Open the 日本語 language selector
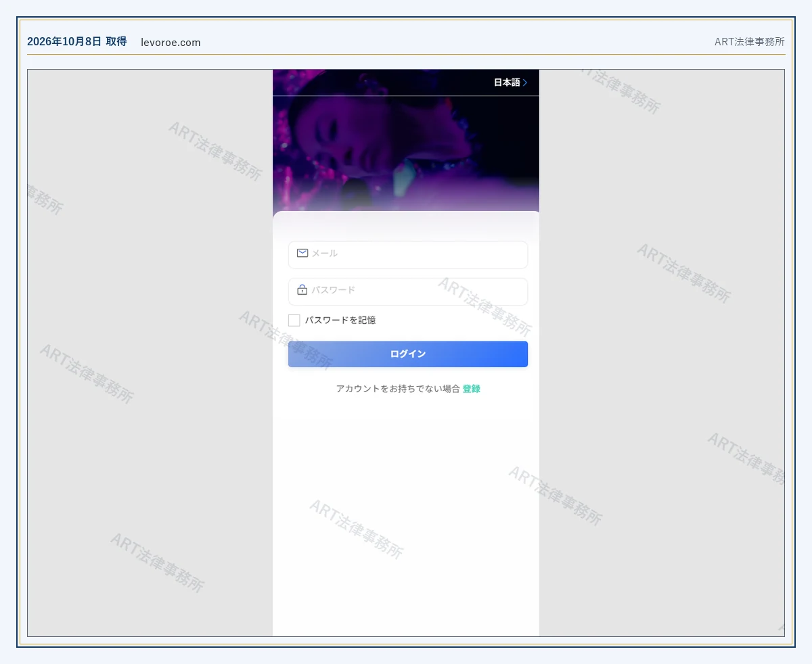 pos(510,82)
